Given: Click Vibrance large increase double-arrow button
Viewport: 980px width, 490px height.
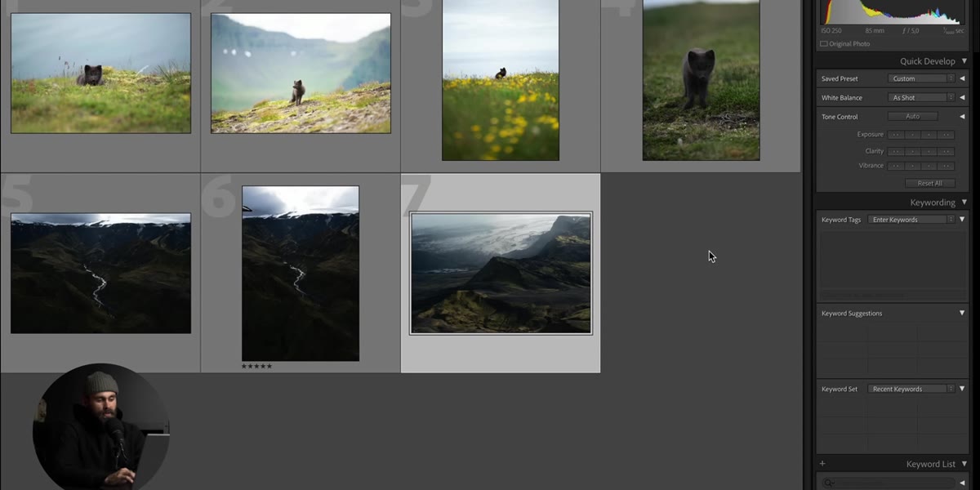Looking at the screenshot, I should point(947,166).
